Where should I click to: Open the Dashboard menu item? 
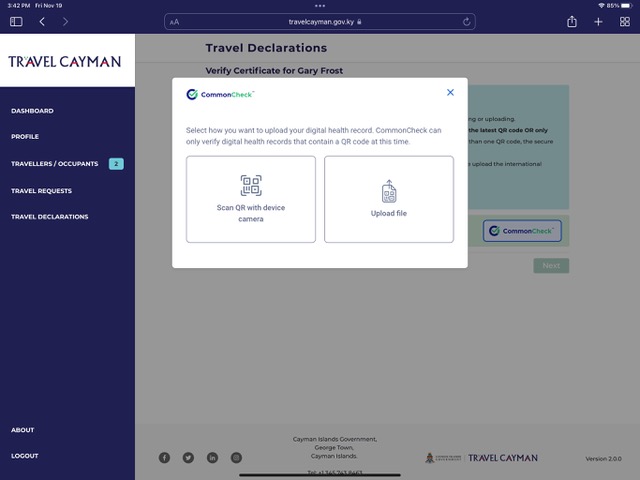click(32, 111)
